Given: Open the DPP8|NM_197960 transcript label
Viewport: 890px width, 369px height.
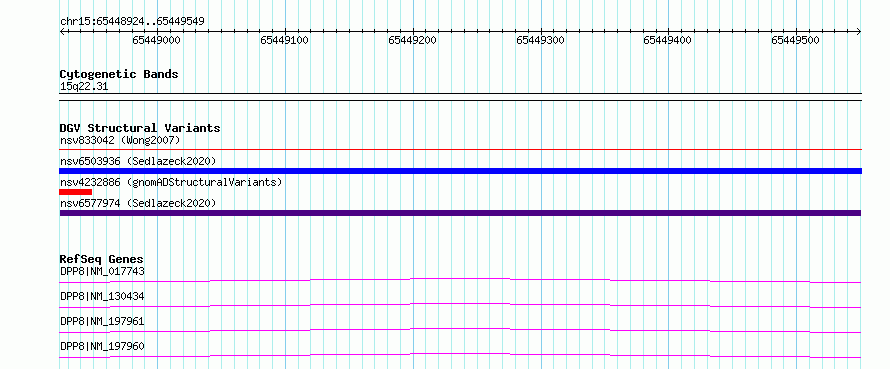Looking at the screenshot, I should coord(102,346).
